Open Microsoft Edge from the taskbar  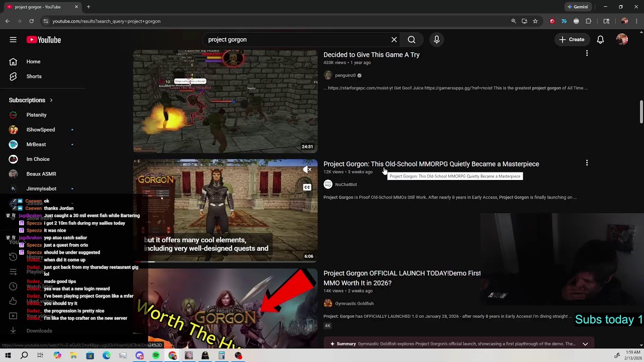107,355
